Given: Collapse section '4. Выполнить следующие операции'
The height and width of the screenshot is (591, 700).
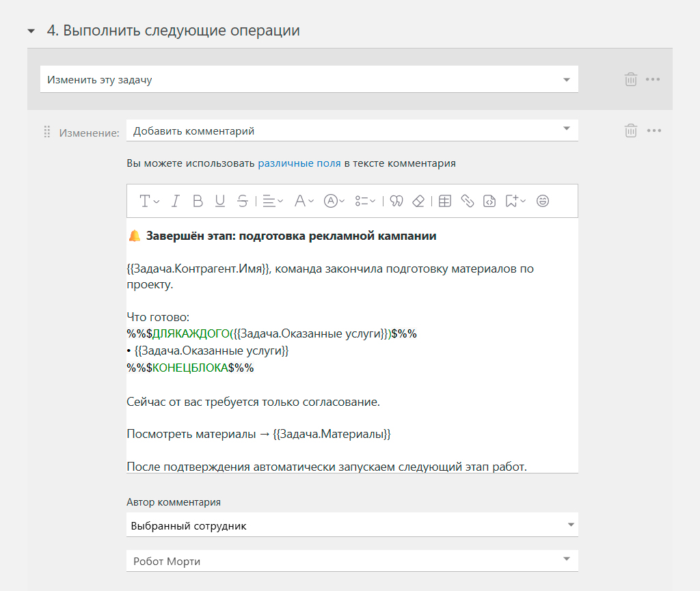Looking at the screenshot, I should click(31, 31).
